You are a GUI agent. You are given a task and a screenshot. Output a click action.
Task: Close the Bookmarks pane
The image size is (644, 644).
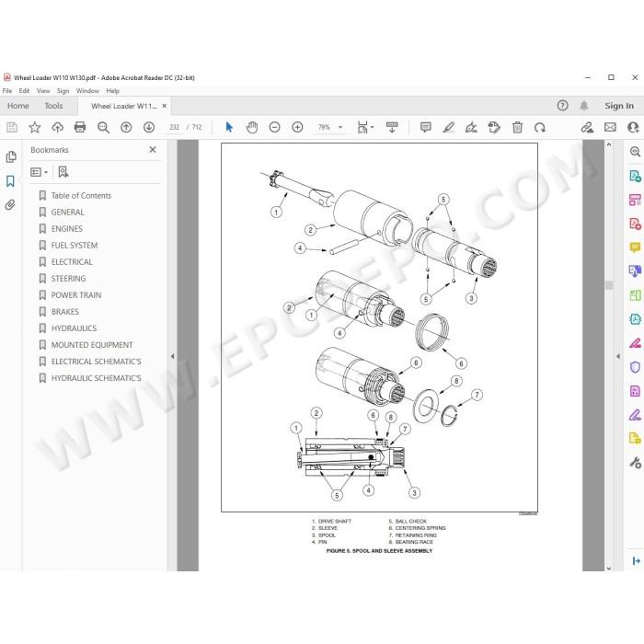coord(153,150)
